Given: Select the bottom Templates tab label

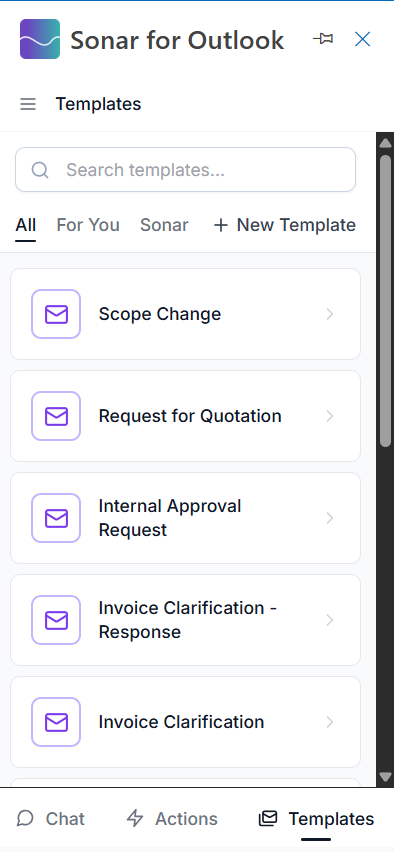Looking at the screenshot, I should (x=332, y=818).
